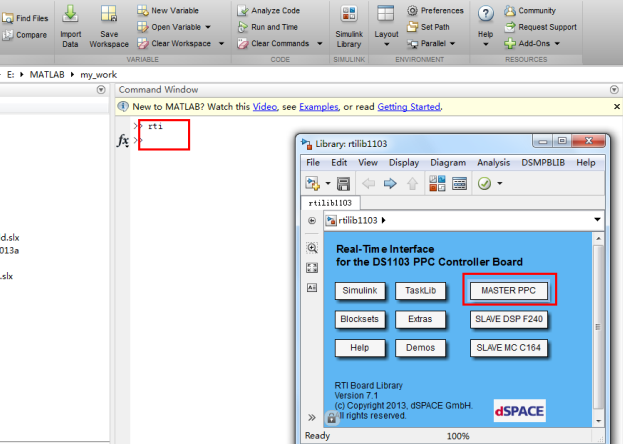Open the Display menu
This screenshot has width=623, height=444.
point(404,163)
